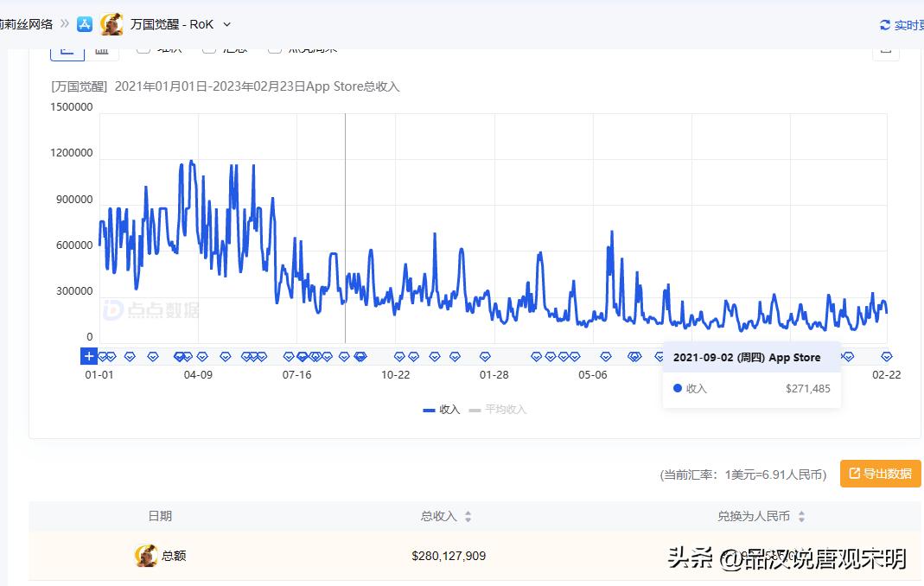This screenshot has height=586, width=924.
Task: Click the blue plus marker on the timeline
Action: tap(89, 355)
